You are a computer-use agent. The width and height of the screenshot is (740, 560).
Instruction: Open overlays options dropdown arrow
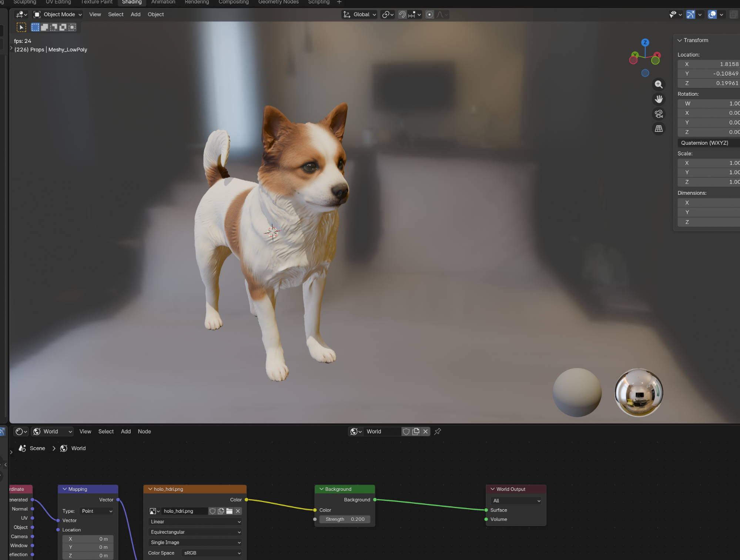[721, 14]
